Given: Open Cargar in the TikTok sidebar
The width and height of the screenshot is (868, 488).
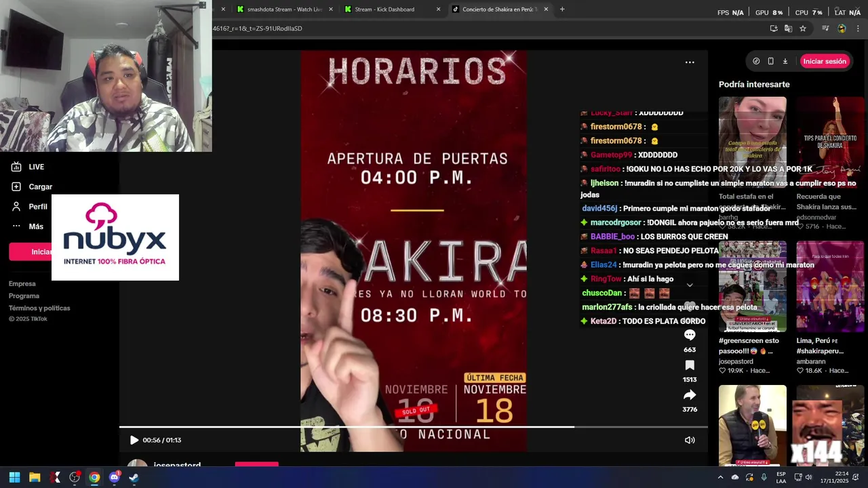Looking at the screenshot, I should point(32,186).
